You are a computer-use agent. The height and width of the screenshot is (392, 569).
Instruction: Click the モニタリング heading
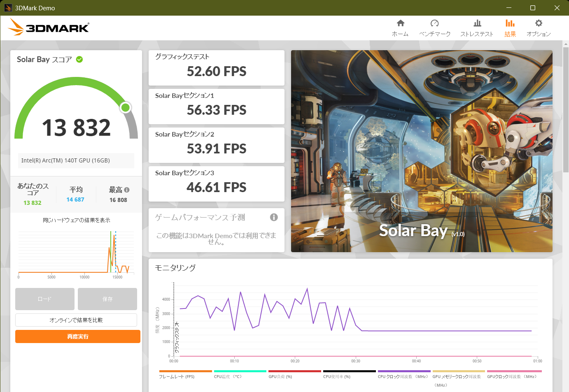[175, 268]
